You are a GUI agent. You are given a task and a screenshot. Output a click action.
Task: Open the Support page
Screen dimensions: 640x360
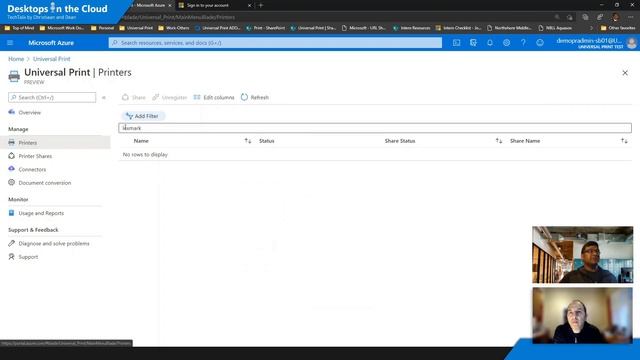point(28,257)
